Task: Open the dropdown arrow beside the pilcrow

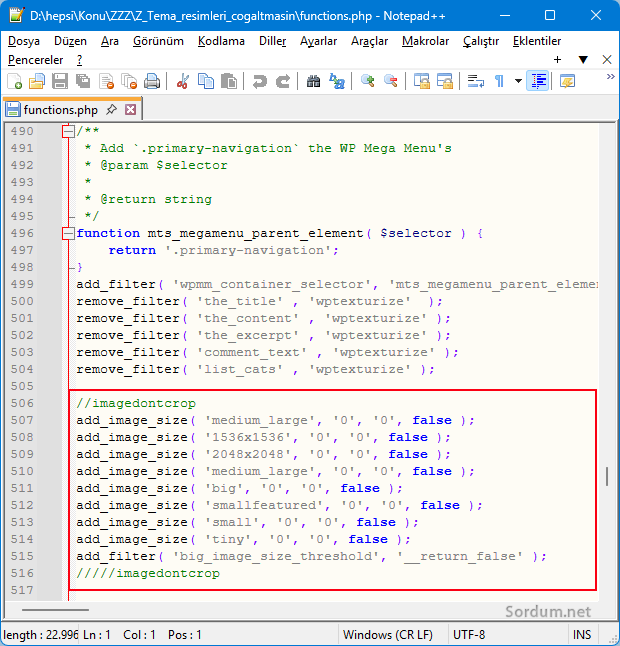Action: point(518,81)
